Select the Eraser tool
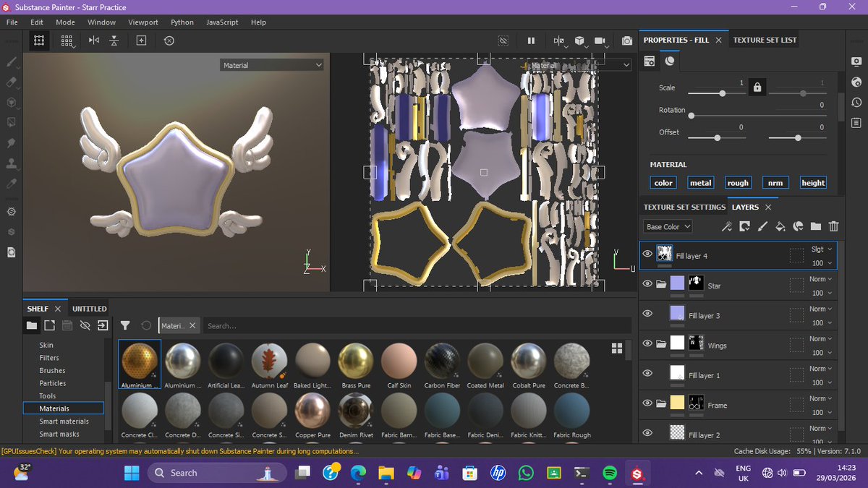This screenshot has width=868, height=488. 11,82
